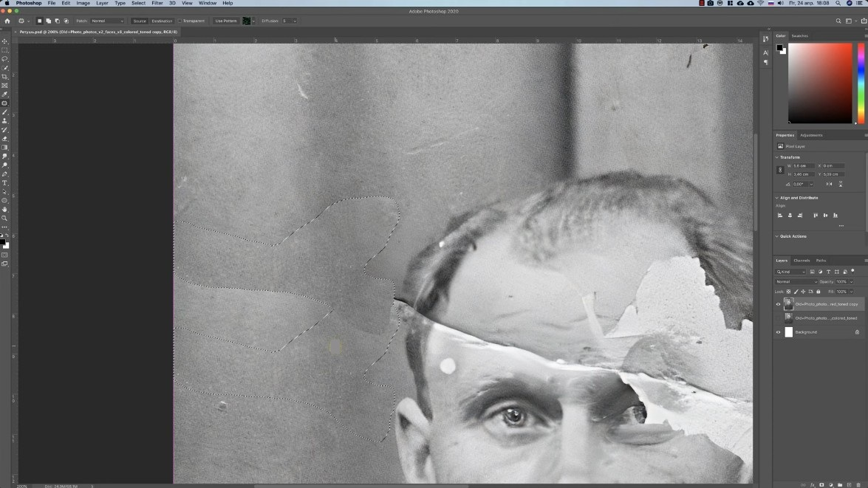
Task: Open the Kind layer filter dropdown
Action: pyautogui.click(x=790, y=272)
